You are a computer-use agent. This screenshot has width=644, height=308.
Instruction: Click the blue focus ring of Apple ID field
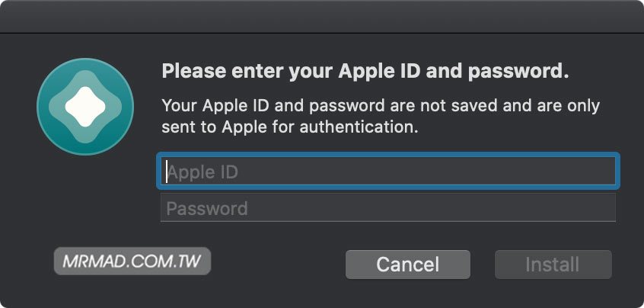pyautogui.click(x=388, y=155)
